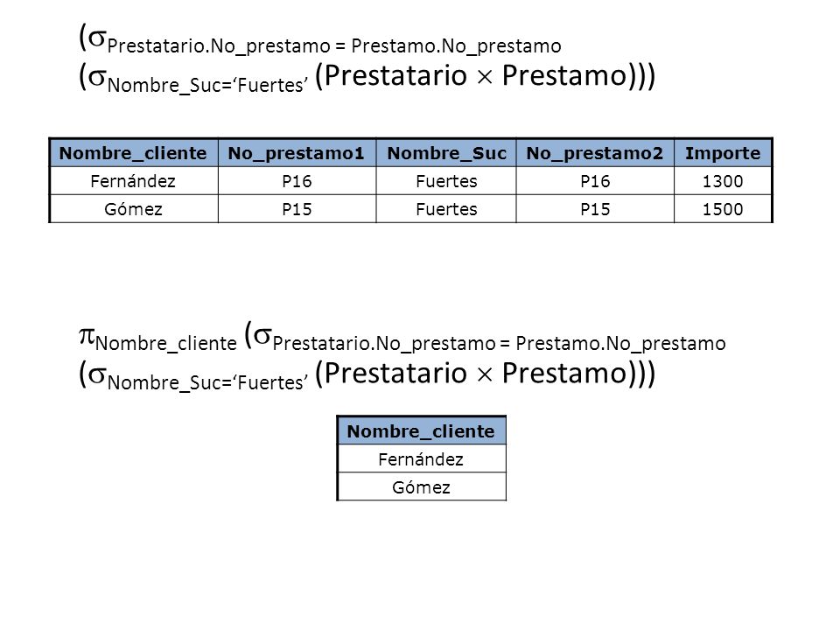This screenshot has width=840, height=630.
Task: Click Fuertes cell in Gómez row
Action: [x=446, y=209]
